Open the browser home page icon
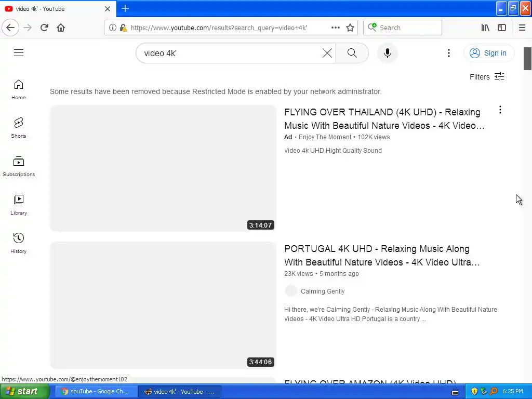This screenshot has height=399, width=532. (61, 28)
